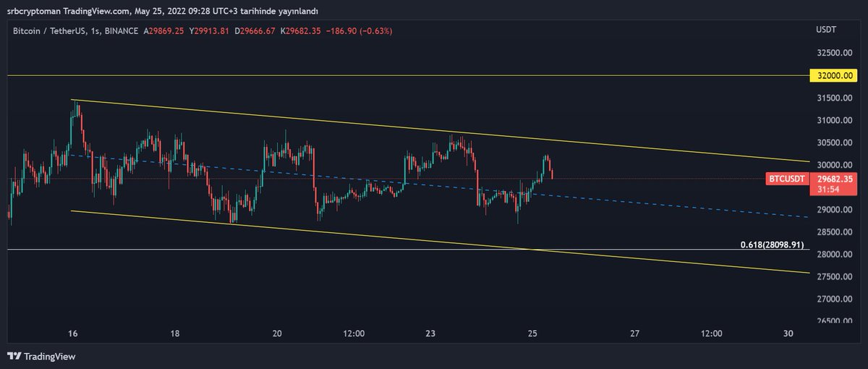Click the red BTCUSDT symbol label
The height and width of the screenshot is (369, 868).
point(786,179)
